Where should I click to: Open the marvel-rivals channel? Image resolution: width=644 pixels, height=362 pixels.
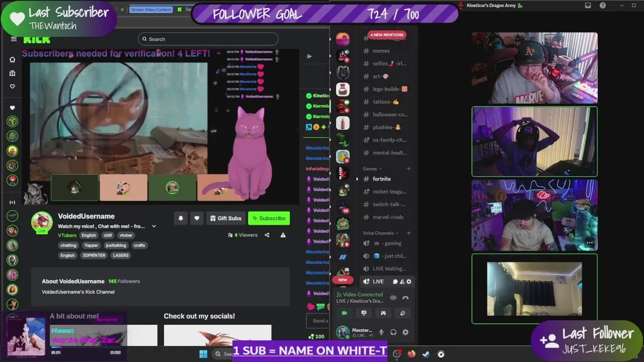tap(385, 217)
